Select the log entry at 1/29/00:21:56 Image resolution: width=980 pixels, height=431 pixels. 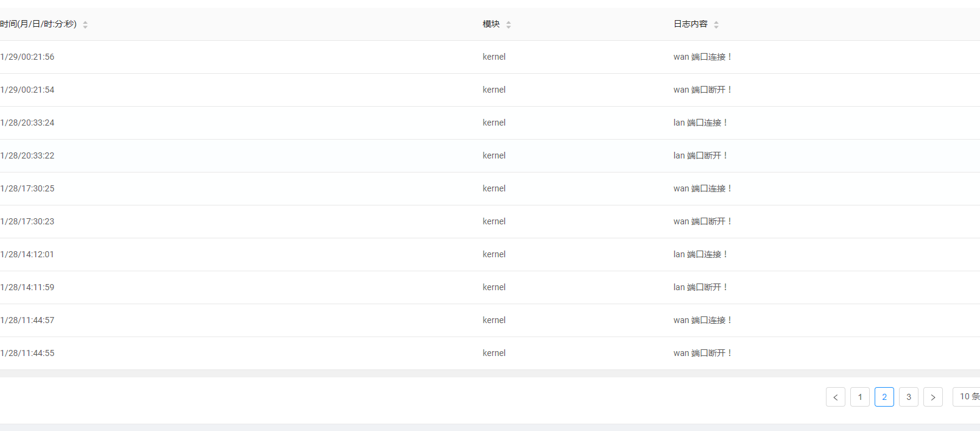point(27,57)
